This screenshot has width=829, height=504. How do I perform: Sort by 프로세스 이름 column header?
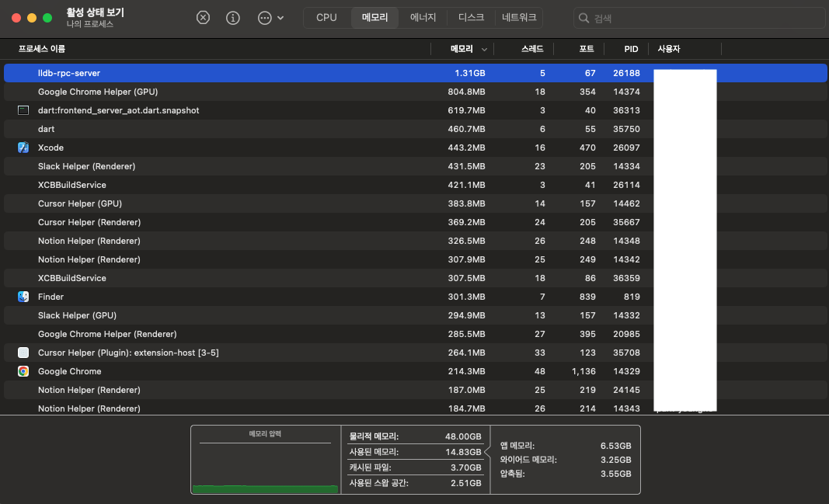(42, 49)
